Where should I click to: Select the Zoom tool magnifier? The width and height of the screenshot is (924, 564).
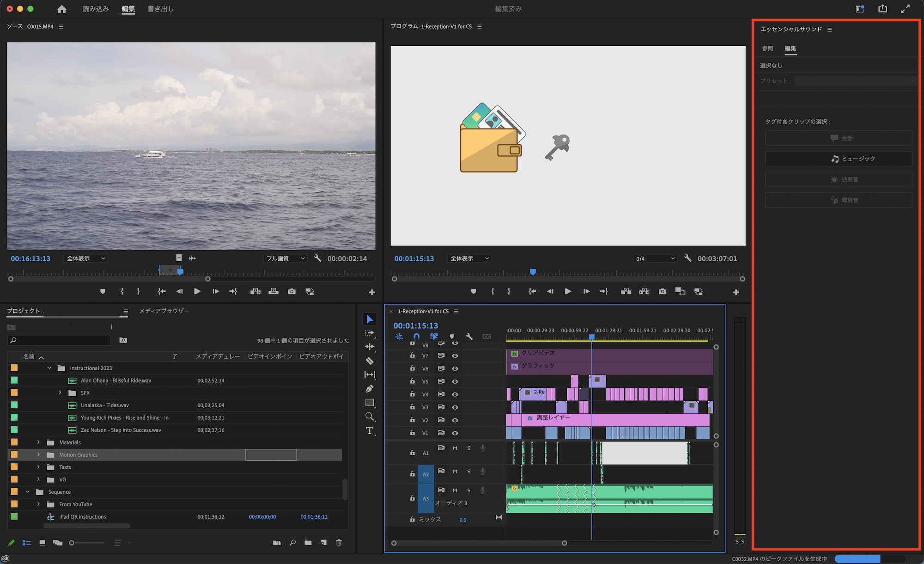(x=370, y=417)
